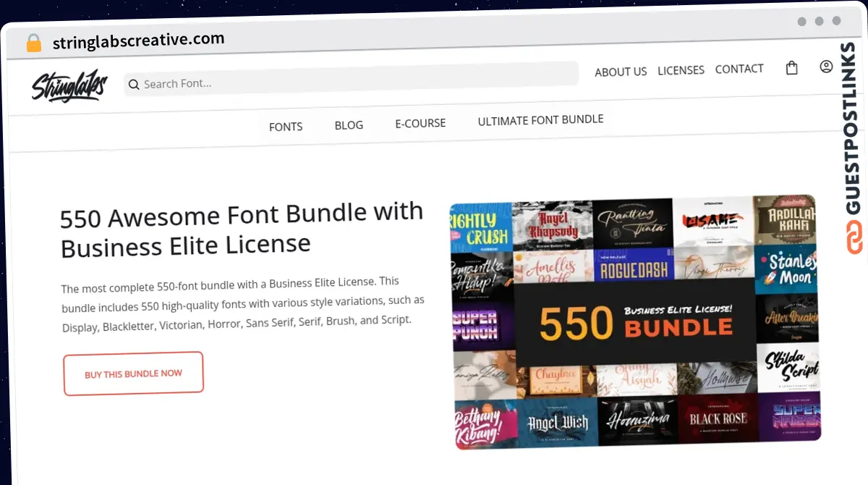868x485 pixels.
Task: Type in the Search Font field
Action: point(354,80)
